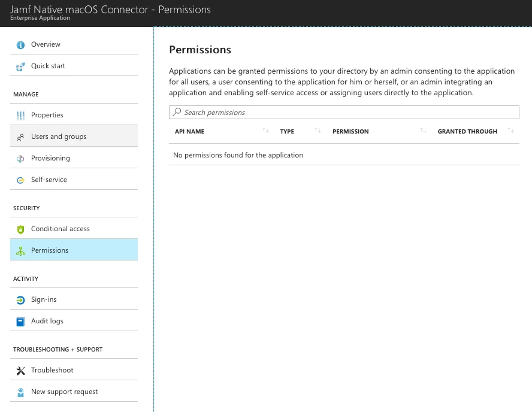Click the Troubleshoot tools icon
Screen dimensions: 532x412
click(20, 371)
